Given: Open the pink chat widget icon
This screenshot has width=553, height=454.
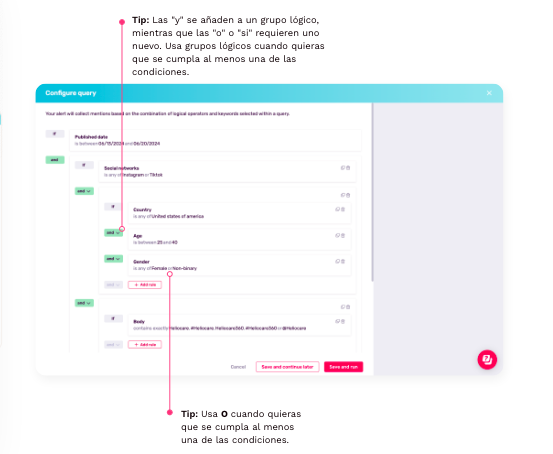Looking at the screenshot, I should [487, 359].
